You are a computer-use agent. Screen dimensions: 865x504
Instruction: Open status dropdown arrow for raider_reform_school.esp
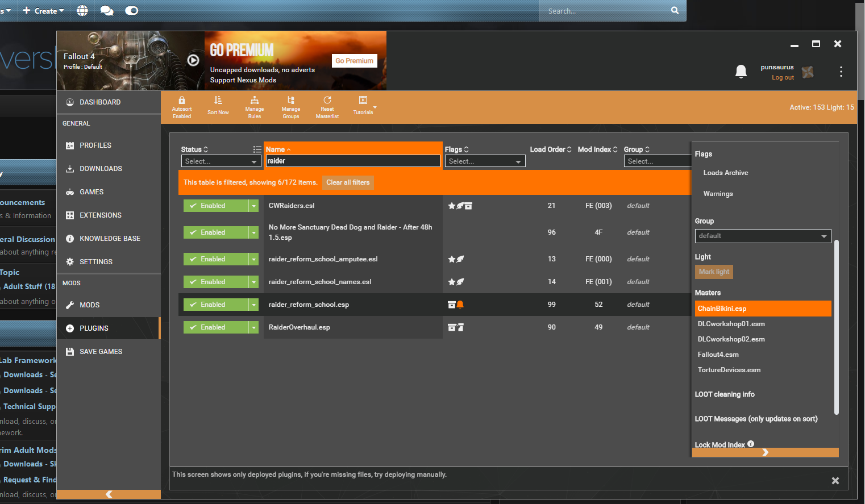coord(254,305)
